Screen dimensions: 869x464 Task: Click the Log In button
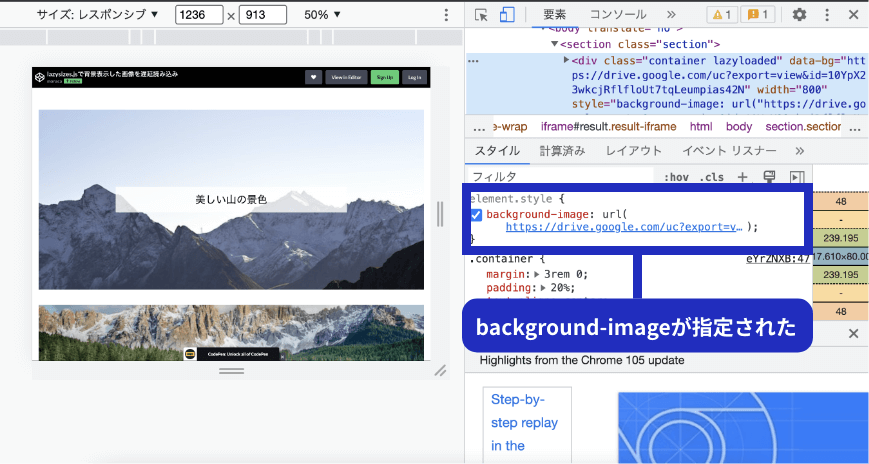[415, 78]
